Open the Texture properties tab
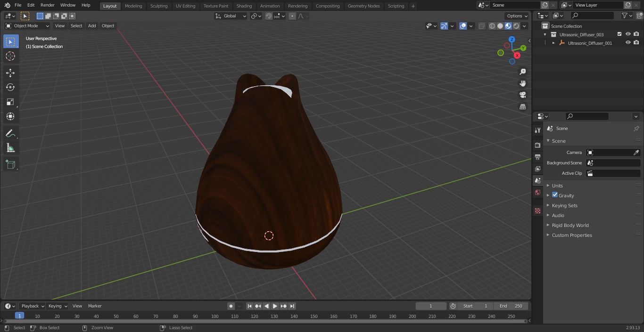 (x=537, y=211)
